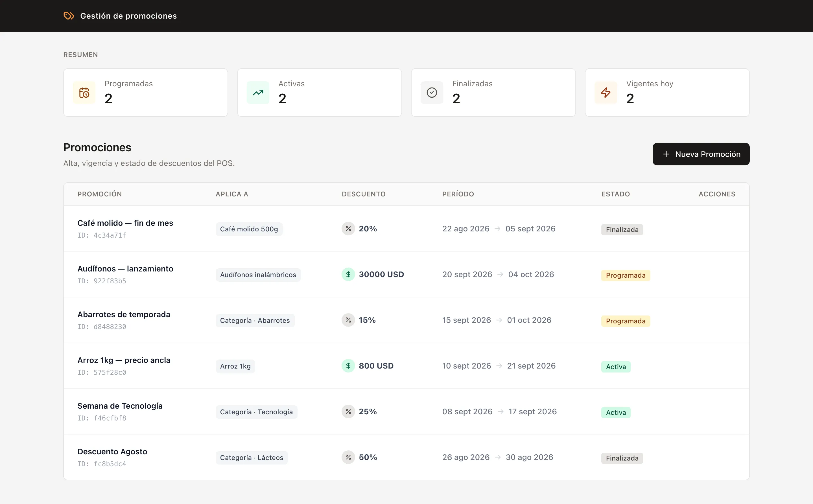Click the Audífonos inalámbricos tag
The image size is (813, 504).
click(258, 275)
